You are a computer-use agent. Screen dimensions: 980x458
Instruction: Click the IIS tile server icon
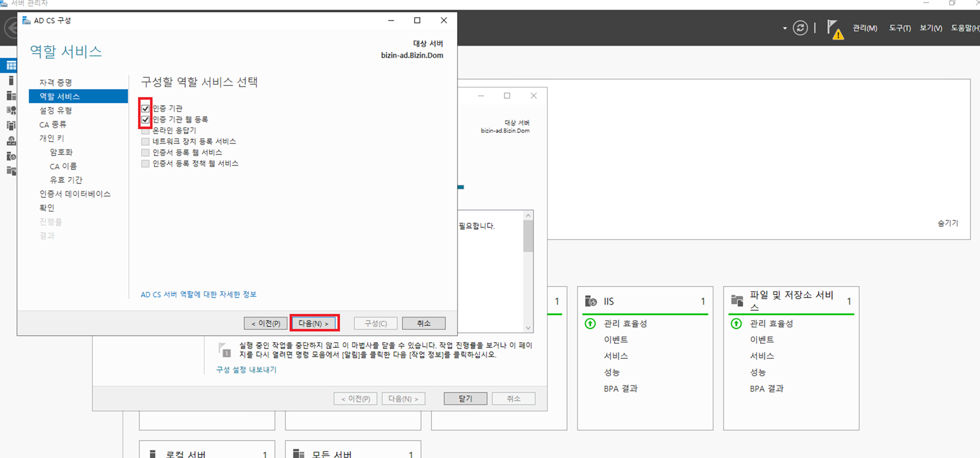pos(591,301)
